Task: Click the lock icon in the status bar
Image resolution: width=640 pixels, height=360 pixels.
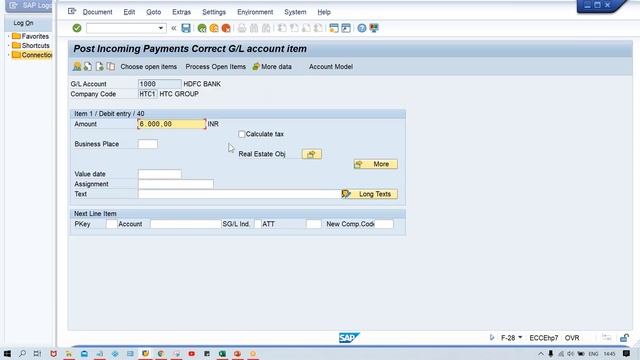Action: (624, 338)
